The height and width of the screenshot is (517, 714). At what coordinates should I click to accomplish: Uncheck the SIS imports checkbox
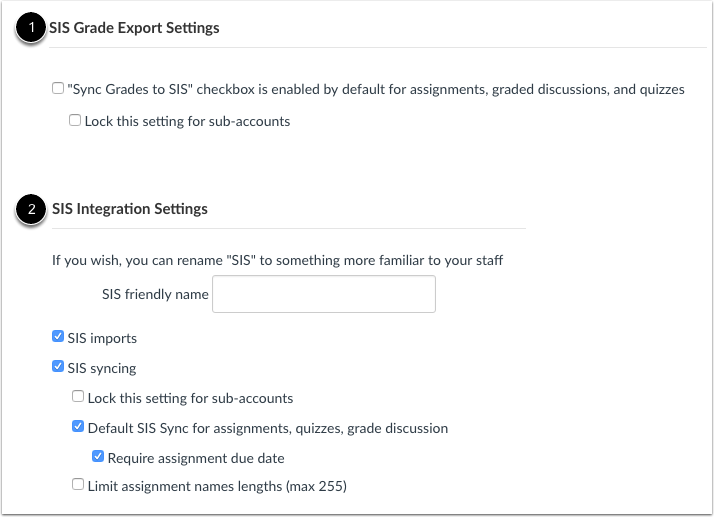[58, 337]
